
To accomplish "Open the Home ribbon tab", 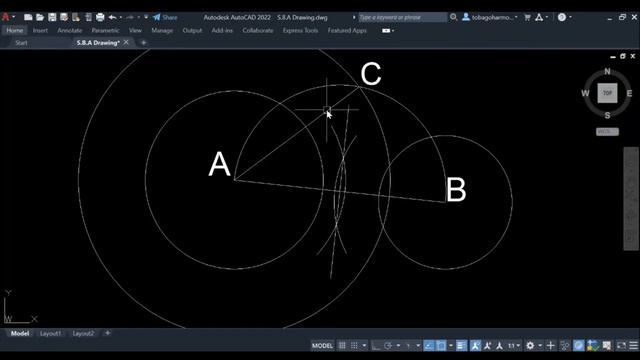I will coord(15,30).
